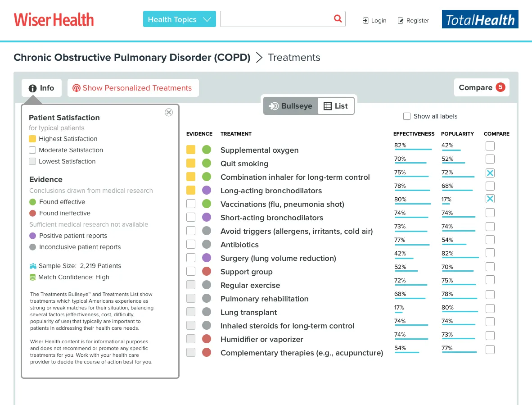This screenshot has height=405, width=532.
Task: Click the Wiser Health logo
Action: tap(54, 19)
